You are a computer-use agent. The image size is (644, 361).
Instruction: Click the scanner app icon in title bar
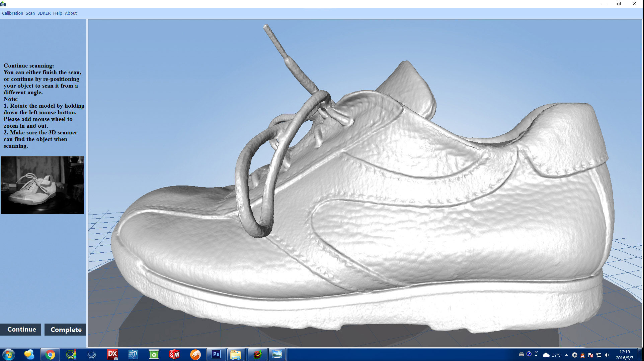pyautogui.click(x=3, y=4)
